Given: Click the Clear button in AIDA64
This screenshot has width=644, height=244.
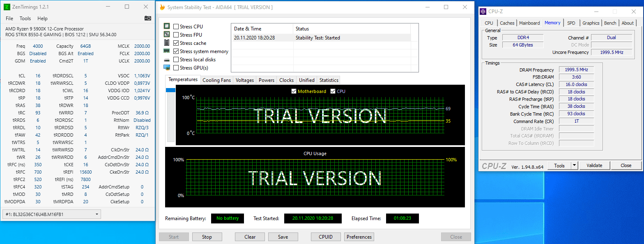Looking at the screenshot, I should pyautogui.click(x=250, y=237).
